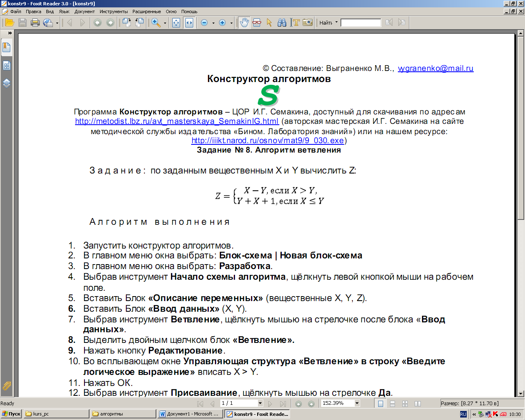Viewport: 525px width, 420px height.
Task: Click the wgranenko@mail.ru email link
Action: coord(436,68)
